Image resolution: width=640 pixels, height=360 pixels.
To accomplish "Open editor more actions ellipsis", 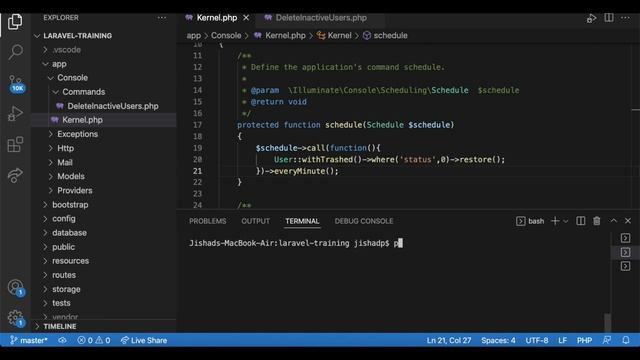I will coord(625,18).
